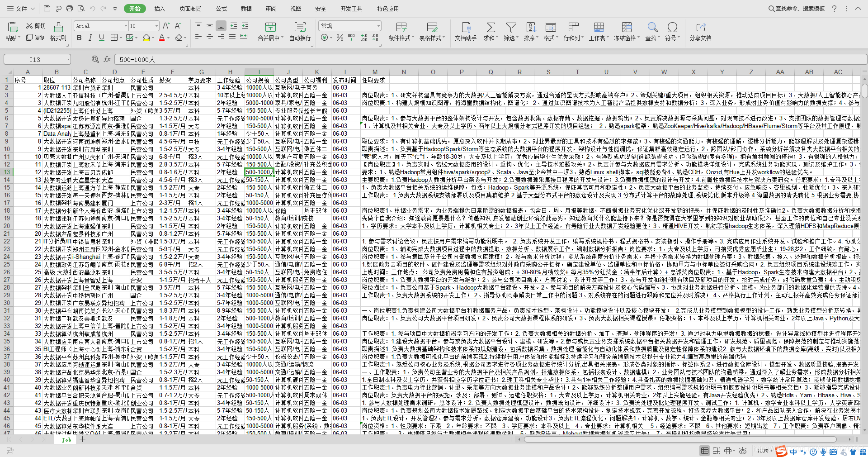Click the Undo arrow icon
Image resolution: width=868 pixels, height=457 pixels.
[x=92, y=9]
